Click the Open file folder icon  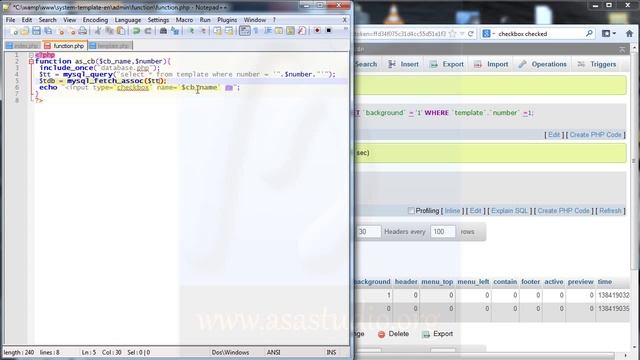(x=24, y=31)
